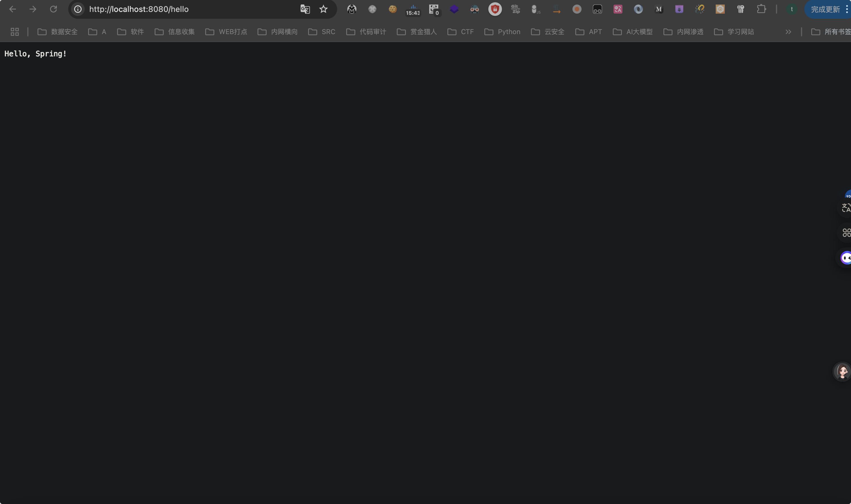Open the Medium 'M' extension

659,9
